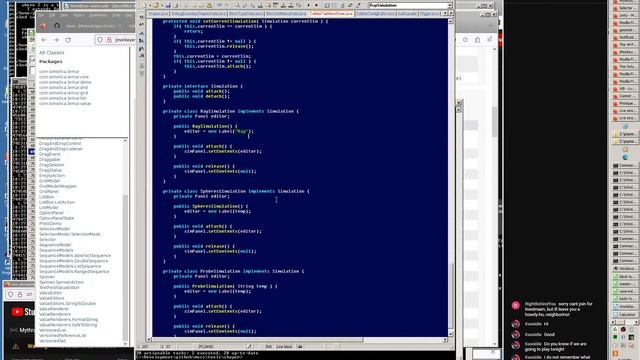This screenshot has width=640, height=360.
Task: Reload the javadoc browser page
Action: click(x=68, y=40)
